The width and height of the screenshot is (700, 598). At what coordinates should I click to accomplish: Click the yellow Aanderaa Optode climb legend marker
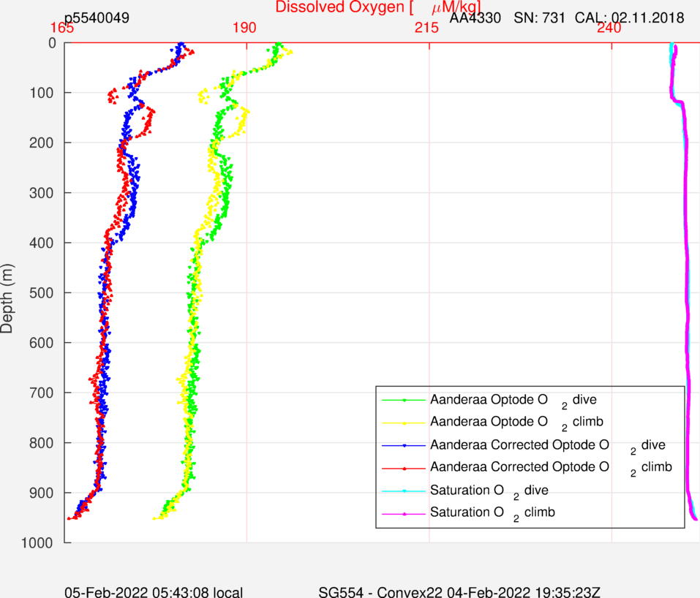pos(404,423)
